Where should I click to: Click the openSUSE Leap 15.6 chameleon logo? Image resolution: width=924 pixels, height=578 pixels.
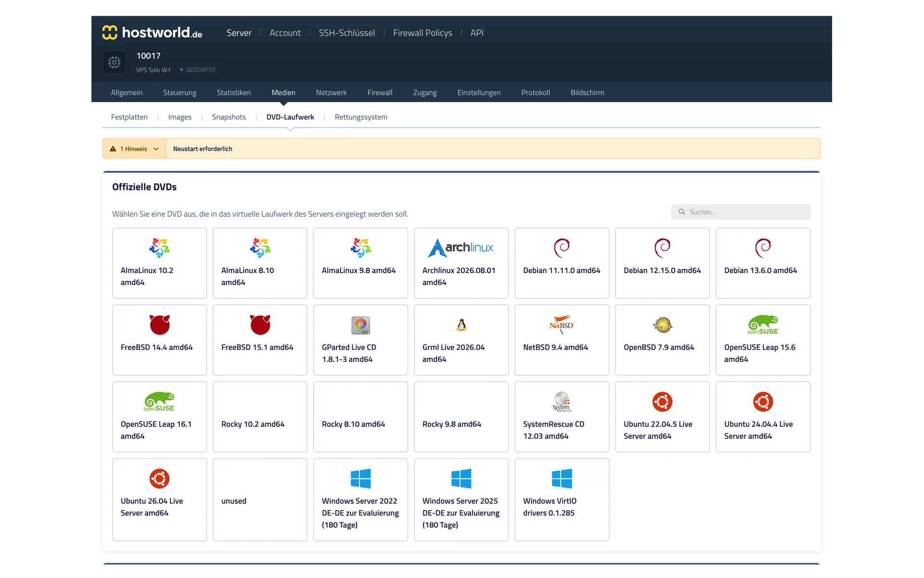pos(763,325)
